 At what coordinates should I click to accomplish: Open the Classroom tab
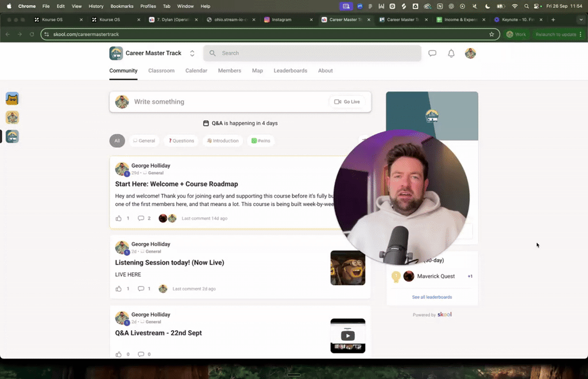[161, 71]
